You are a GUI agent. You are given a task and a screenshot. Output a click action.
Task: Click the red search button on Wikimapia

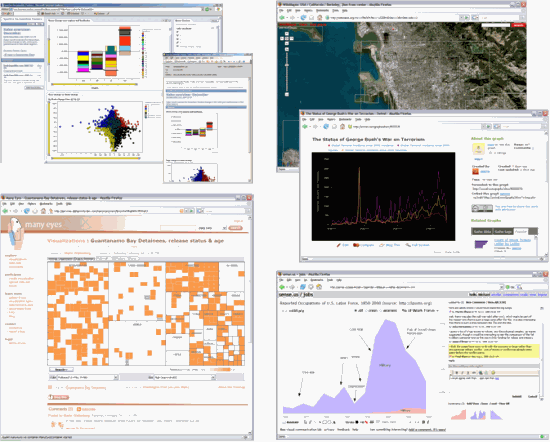tap(518, 25)
